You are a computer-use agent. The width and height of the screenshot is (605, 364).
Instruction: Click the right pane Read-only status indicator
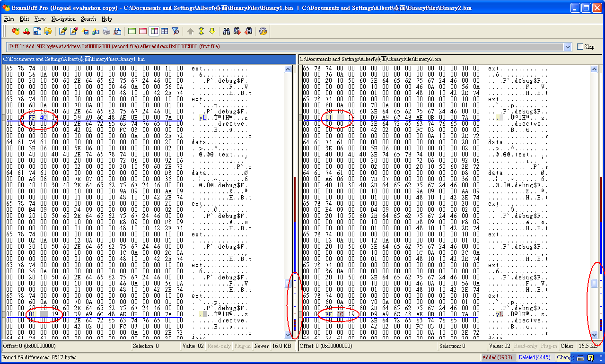tap(526, 346)
